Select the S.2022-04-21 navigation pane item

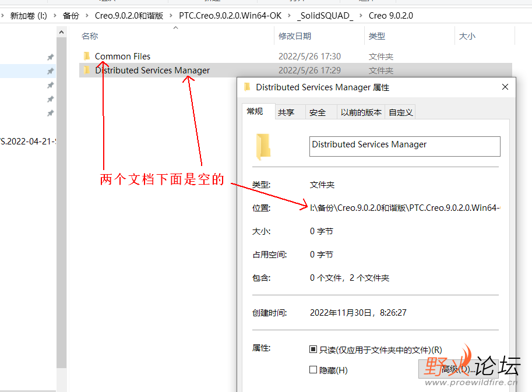28,142
